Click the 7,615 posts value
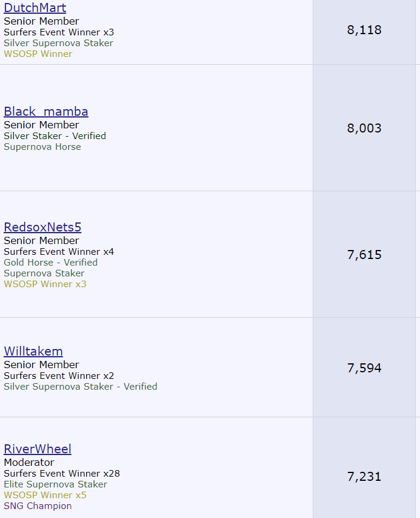The image size is (420, 518). pyautogui.click(x=364, y=255)
